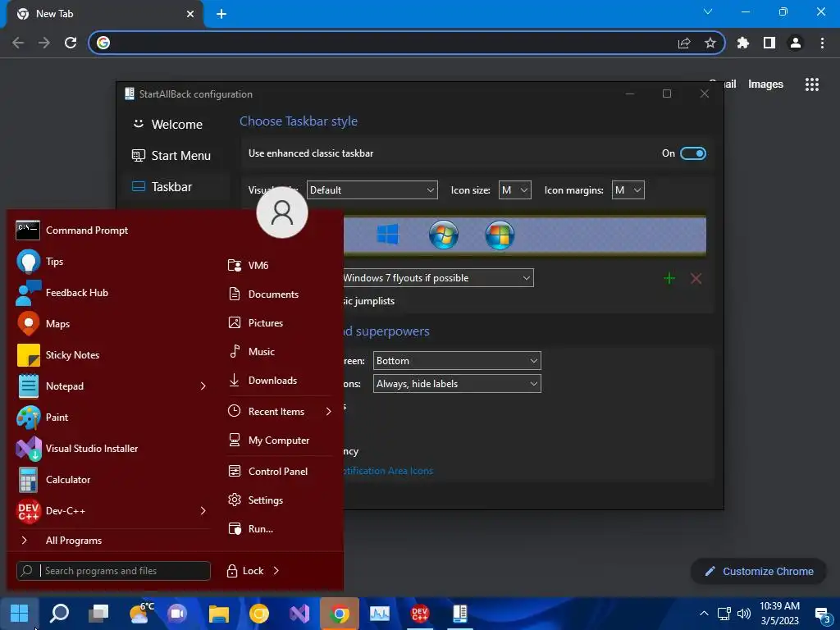Click Customize Chrome button
This screenshot has width=840, height=630.
click(x=759, y=572)
